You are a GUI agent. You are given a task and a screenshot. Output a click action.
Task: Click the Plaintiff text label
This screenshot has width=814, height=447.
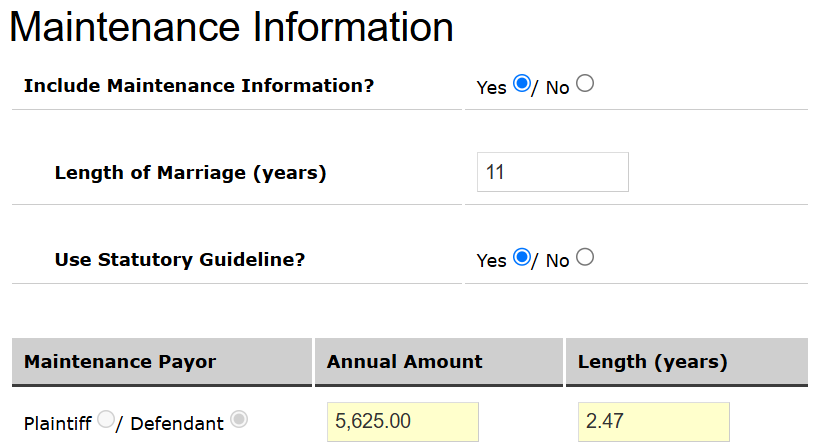(59, 423)
